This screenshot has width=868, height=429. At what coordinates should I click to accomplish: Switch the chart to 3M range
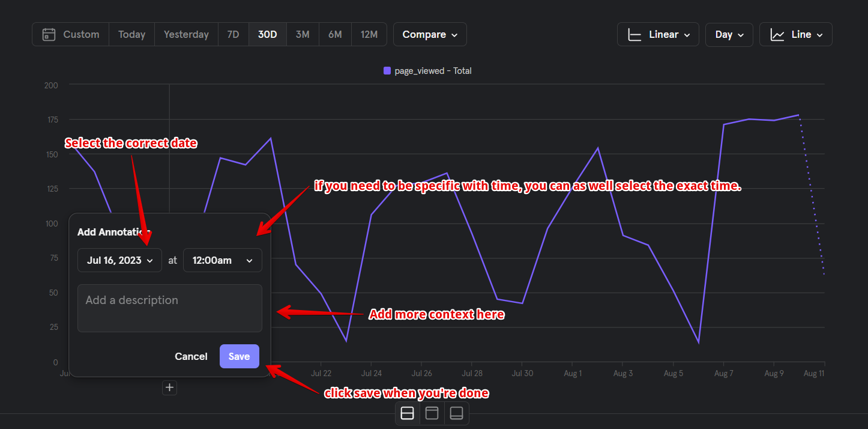pyautogui.click(x=303, y=34)
